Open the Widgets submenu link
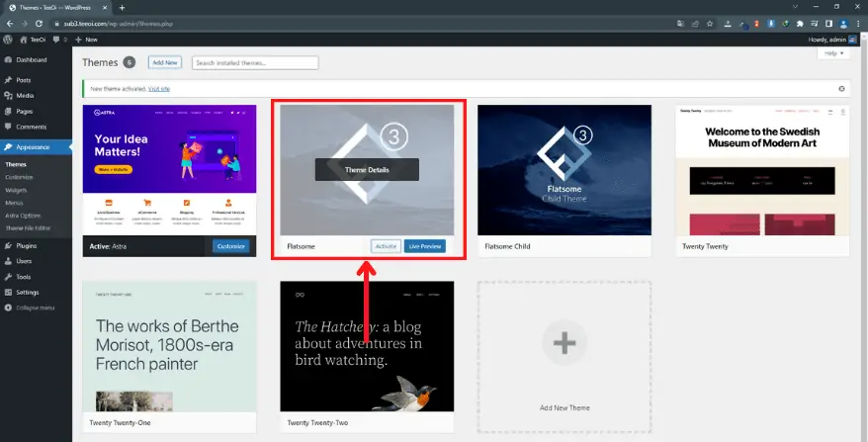The image size is (868, 442). 16,190
